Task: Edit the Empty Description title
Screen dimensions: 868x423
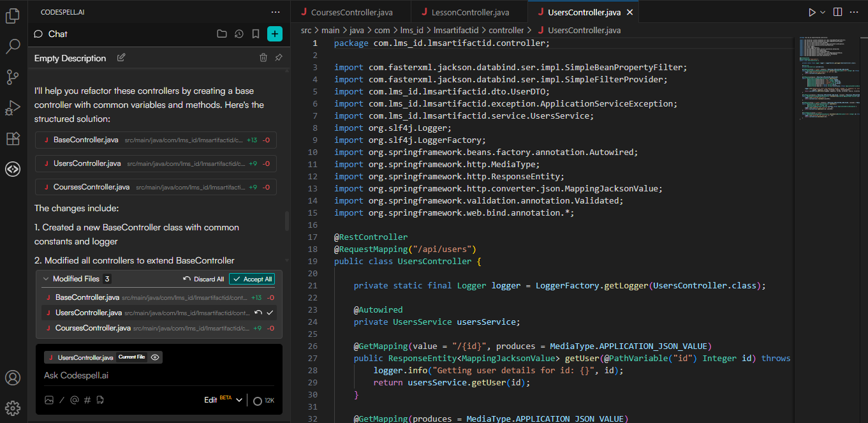Action: pos(121,58)
